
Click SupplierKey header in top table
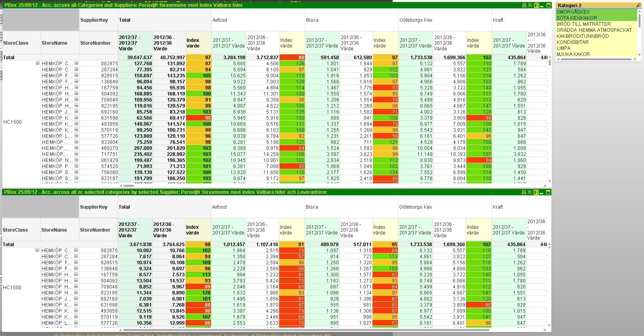click(x=99, y=20)
